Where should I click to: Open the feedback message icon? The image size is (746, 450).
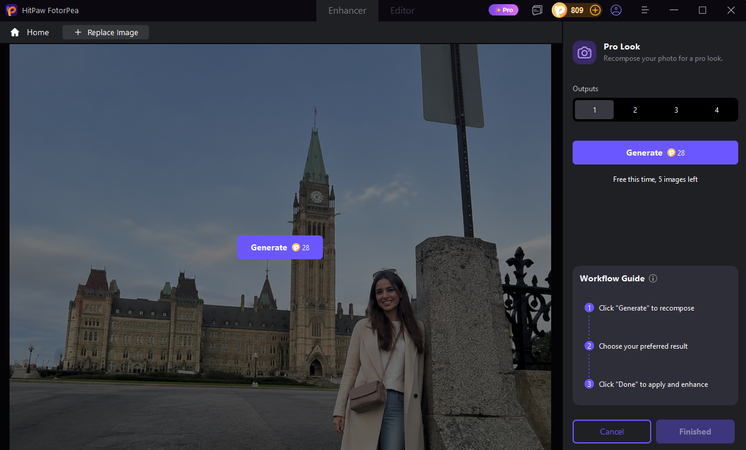[537, 10]
